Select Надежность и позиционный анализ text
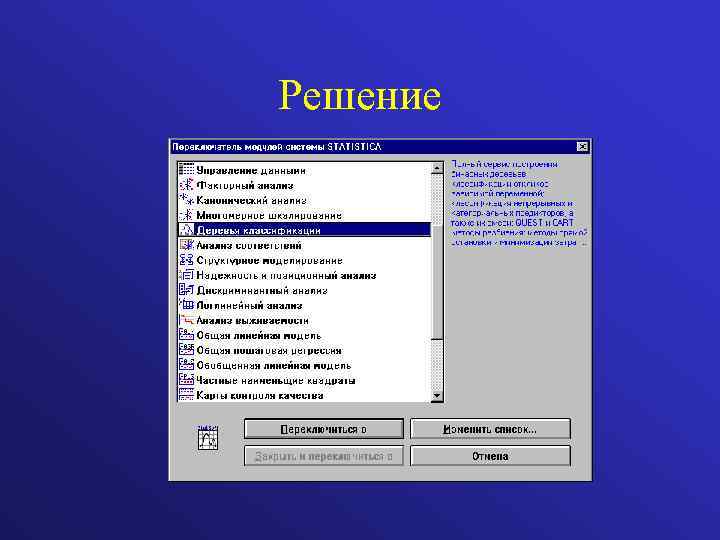 pos(286,276)
